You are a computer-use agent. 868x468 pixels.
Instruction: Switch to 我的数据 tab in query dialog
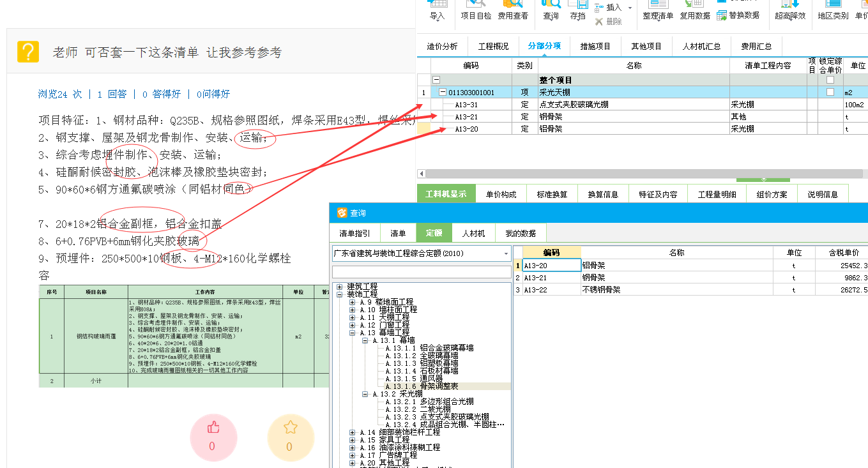(x=521, y=234)
